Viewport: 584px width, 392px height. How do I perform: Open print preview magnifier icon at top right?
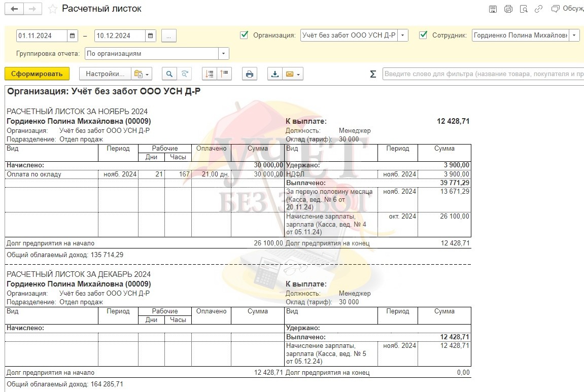(523, 9)
